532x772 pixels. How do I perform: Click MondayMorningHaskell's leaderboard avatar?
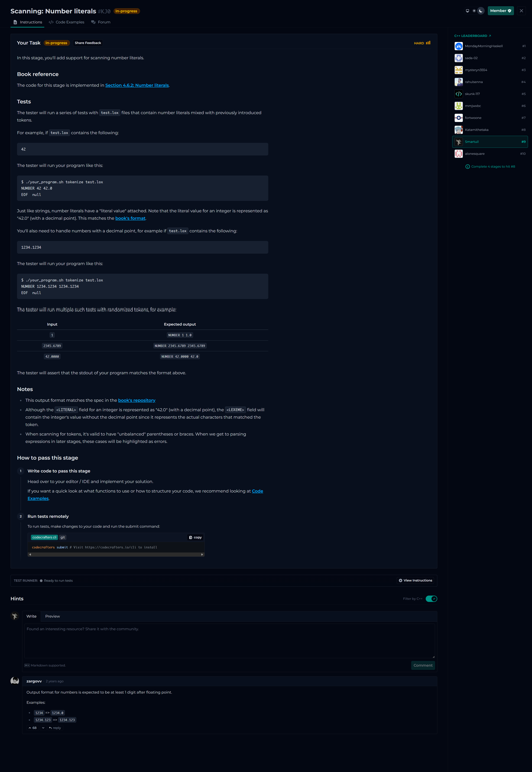459,46
